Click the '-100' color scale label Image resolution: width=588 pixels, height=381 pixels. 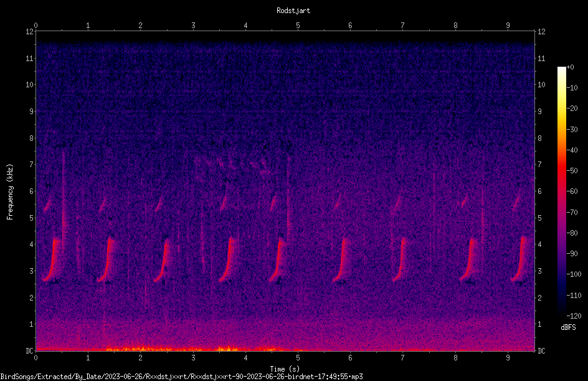(574, 274)
